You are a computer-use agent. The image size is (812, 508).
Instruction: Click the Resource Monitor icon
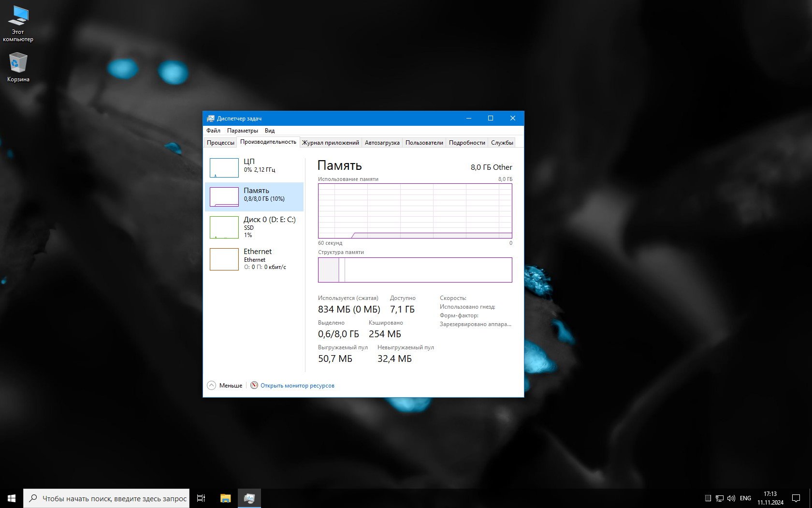click(254, 385)
